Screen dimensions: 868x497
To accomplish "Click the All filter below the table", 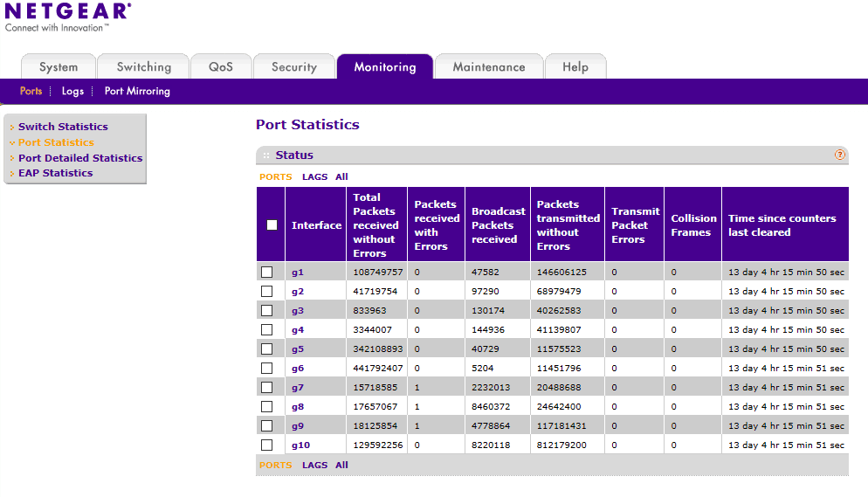I will (x=341, y=466).
